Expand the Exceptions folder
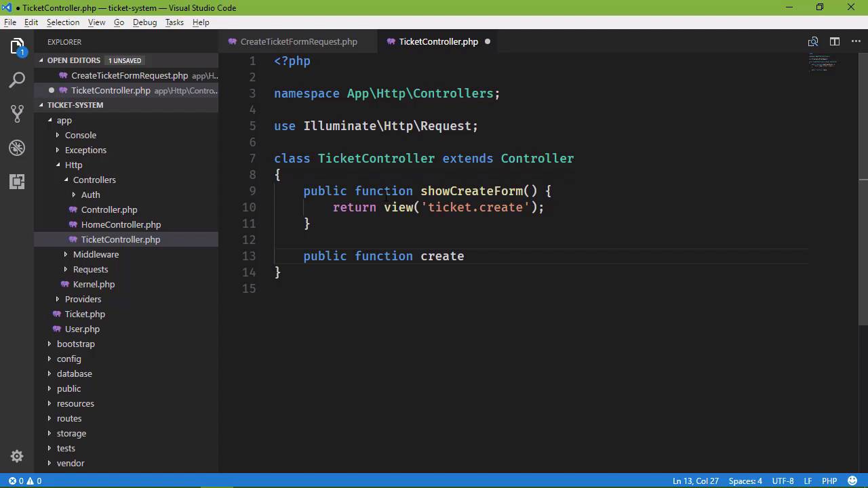Image resolution: width=868 pixels, height=488 pixels. point(58,150)
